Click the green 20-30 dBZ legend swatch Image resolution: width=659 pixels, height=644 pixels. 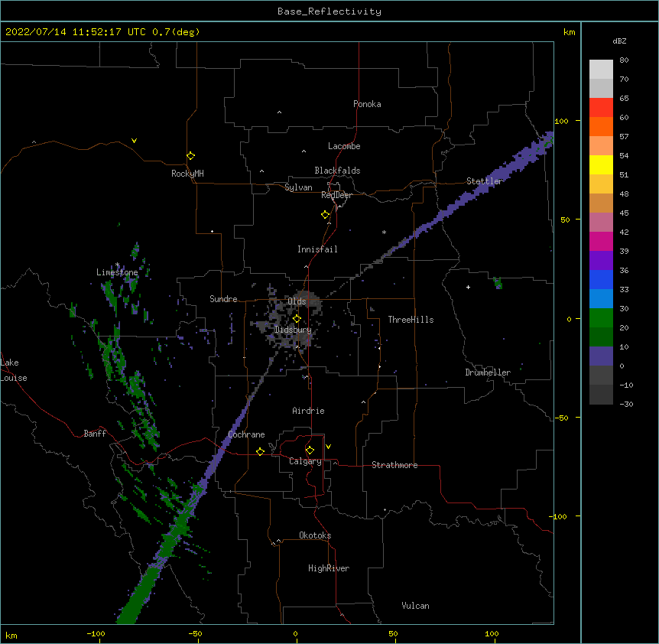[x=601, y=318]
